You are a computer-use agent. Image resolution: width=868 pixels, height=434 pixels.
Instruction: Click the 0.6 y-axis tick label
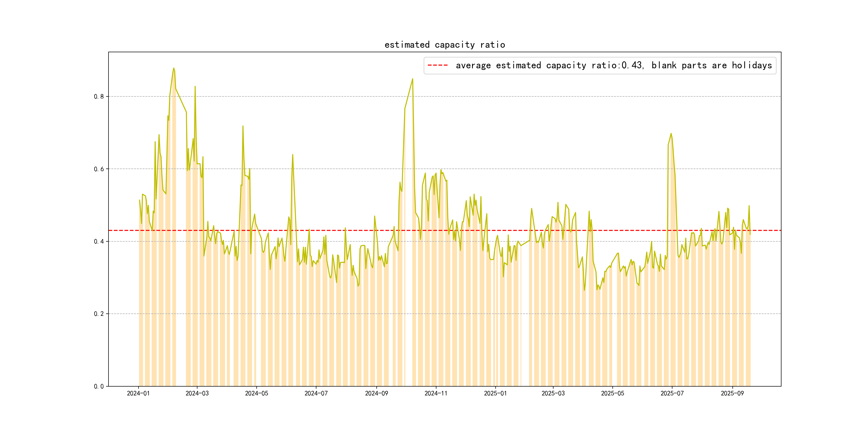pyautogui.click(x=99, y=169)
